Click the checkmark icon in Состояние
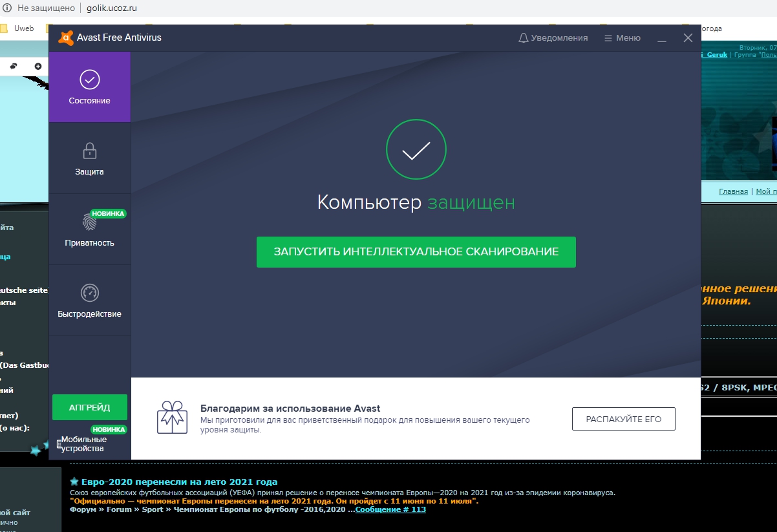This screenshot has width=777, height=532. (90, 80)
